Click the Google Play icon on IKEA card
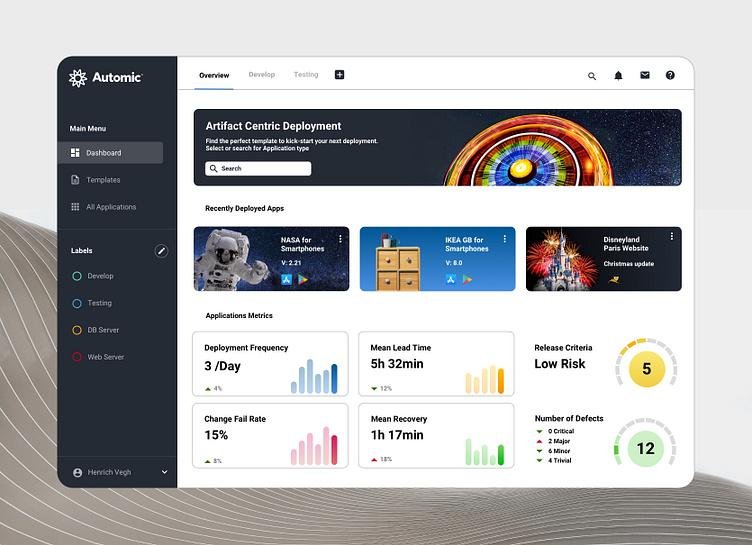 467,279
